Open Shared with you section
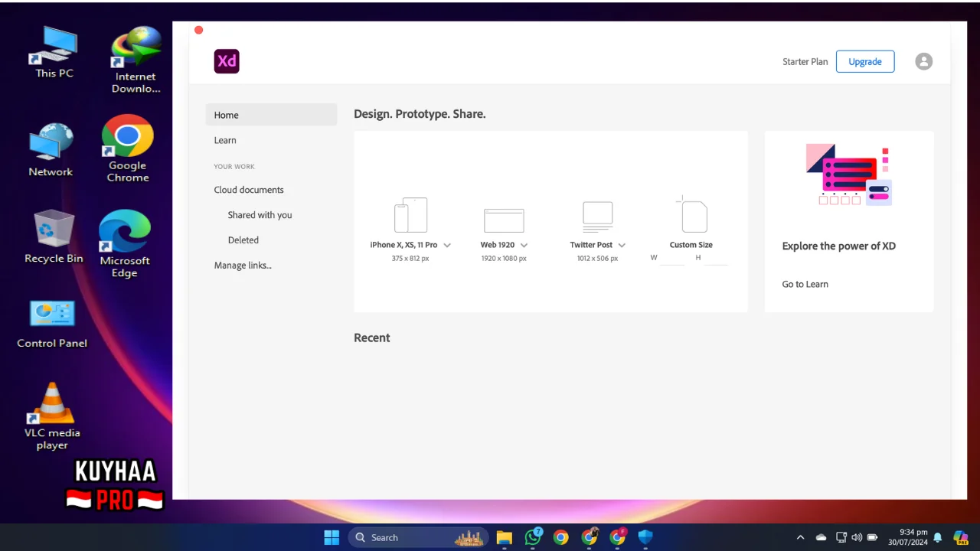Screen dimensions: 980x551 click(260, 215)
